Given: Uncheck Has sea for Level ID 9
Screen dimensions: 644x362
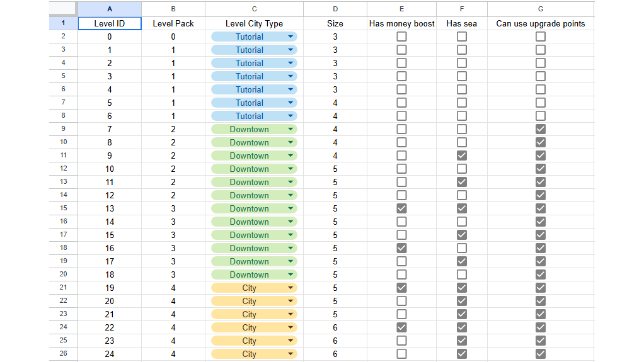Looking at the screenshot, I should (x=462, y=156).
